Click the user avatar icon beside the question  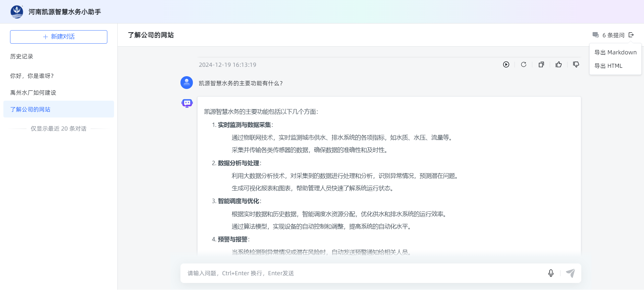(x=186, y=83)
